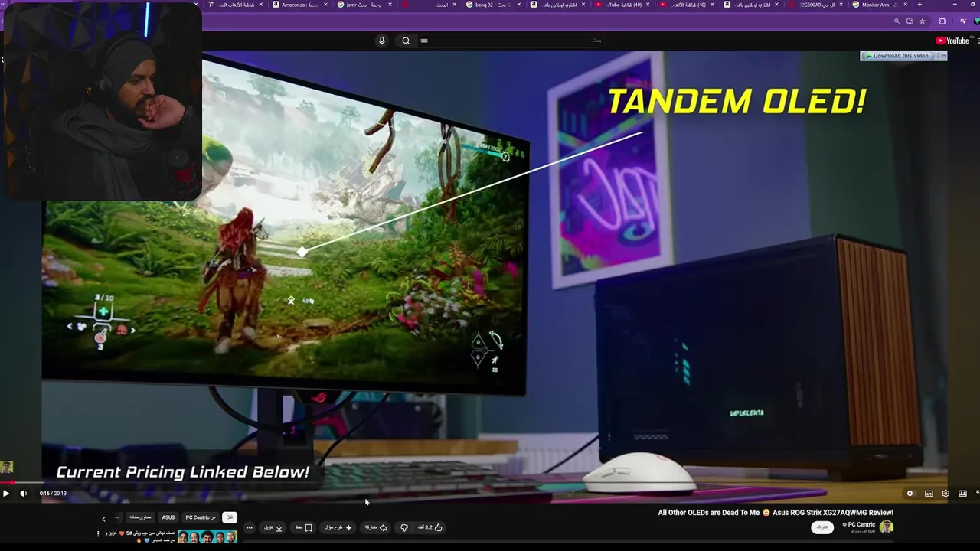Screen dimensions: 980x551
Task: Select the highlighted 'All' filter chip
Action: 229,517
